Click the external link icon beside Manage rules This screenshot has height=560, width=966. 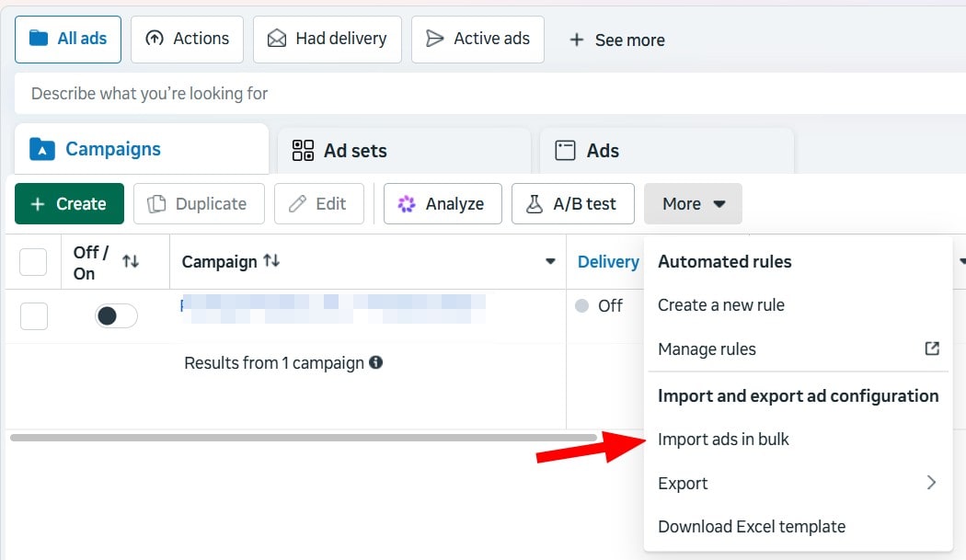(x=932, y=349)
